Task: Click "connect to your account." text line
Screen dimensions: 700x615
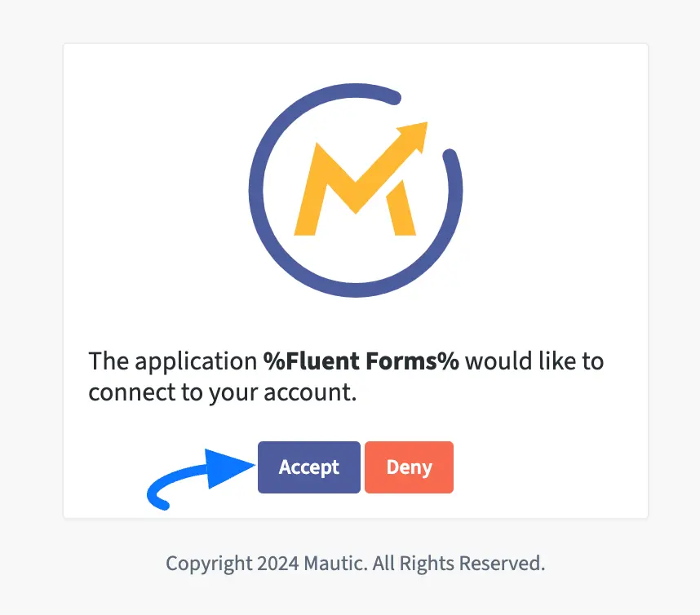Action: 223,392
